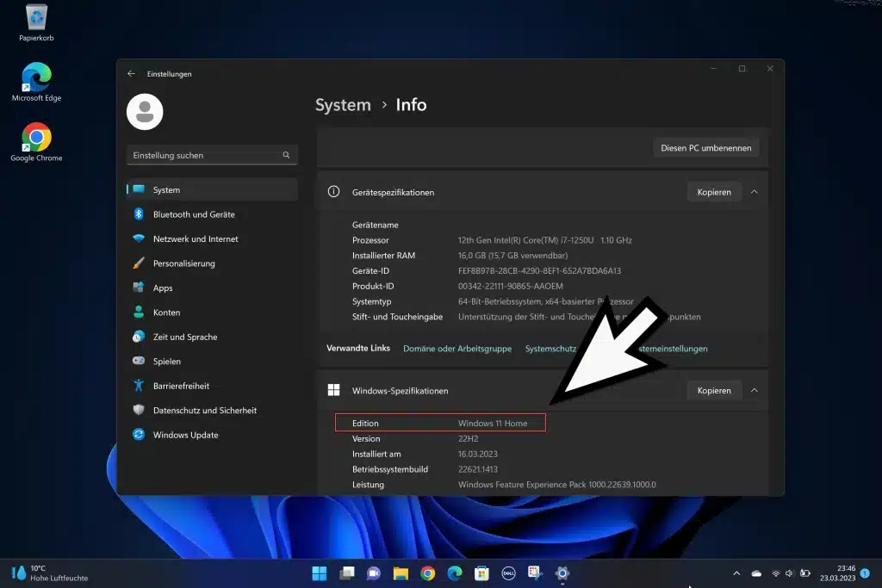Select the install date 16.03.2023

(477, 455)
